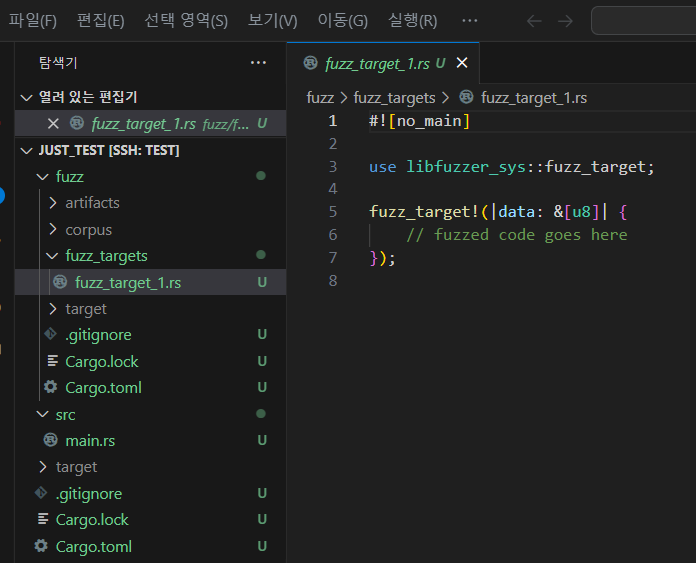Image resolution: width=696 pixels, height=563 pixels.
Task: Click fuzz_targets in the breadcrumb path
Action: coord(394,98)
